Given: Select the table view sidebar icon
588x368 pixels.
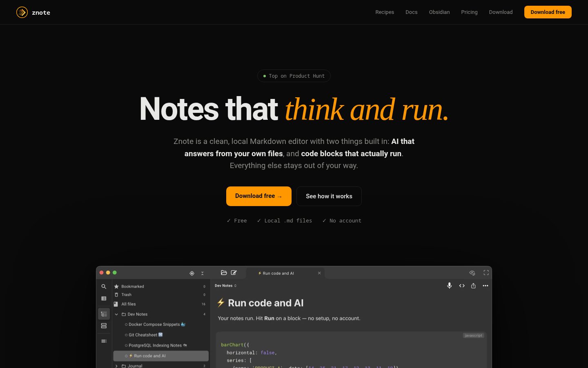Looking at the screenshot, I should 104,298.
